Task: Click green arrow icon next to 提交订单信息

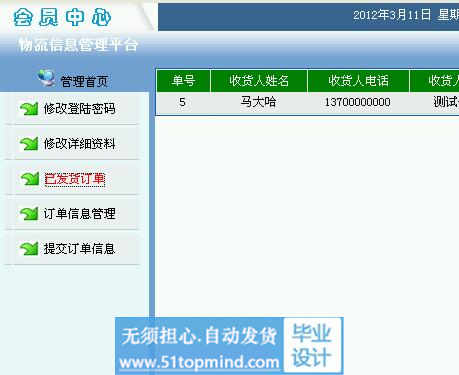Action: click(29, 249)
